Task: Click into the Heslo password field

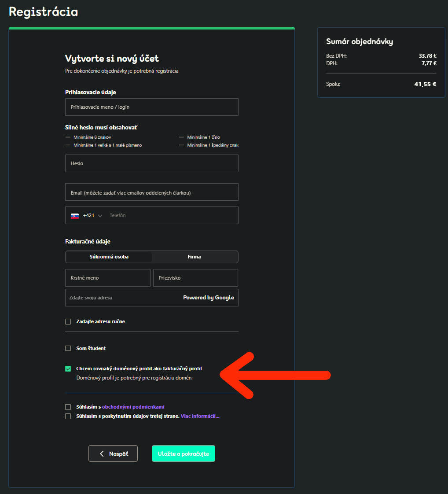Action: (152, 163)
